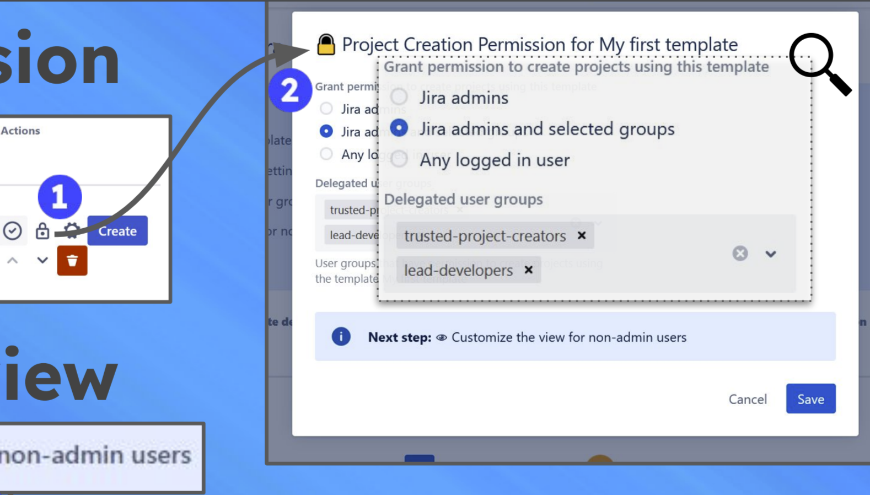Cancel the permission dialog
Image resolution: width=870 pixels, height=495 pixels.
(x=747, y=399)
